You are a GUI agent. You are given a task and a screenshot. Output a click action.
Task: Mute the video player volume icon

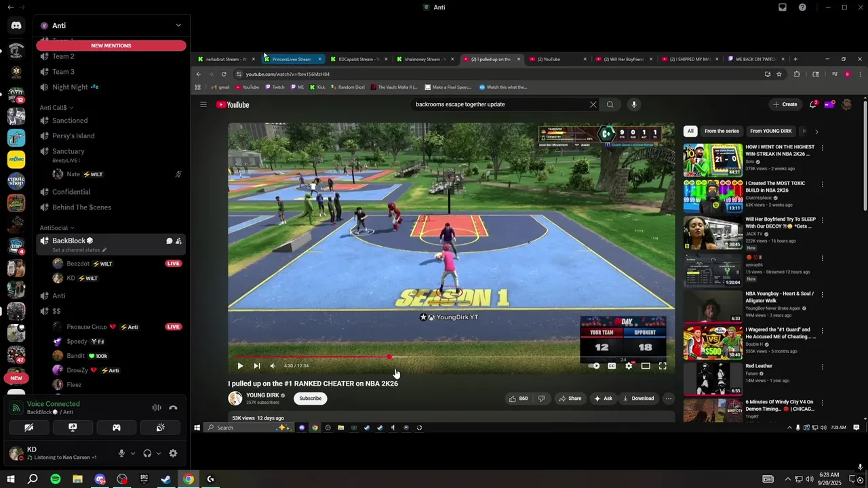coord(273,365)
